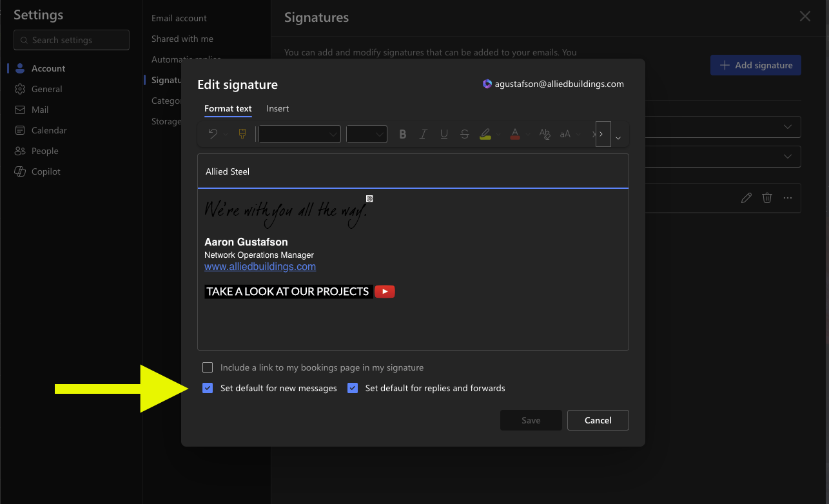The image size is (829, 504).
Task: Select the Format Painter tool
Action: pyautogui.click(x=242, y=134)
